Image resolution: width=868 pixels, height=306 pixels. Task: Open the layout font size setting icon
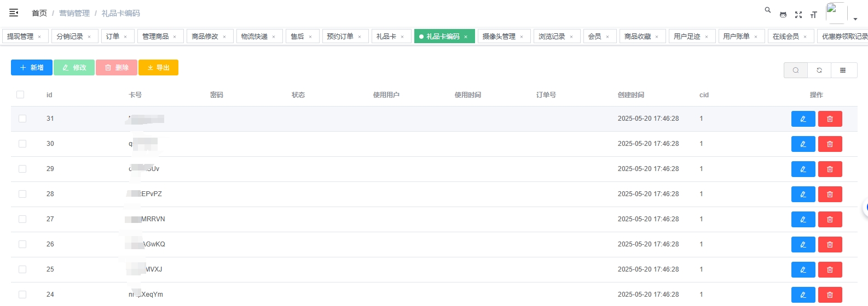point(814,15)
